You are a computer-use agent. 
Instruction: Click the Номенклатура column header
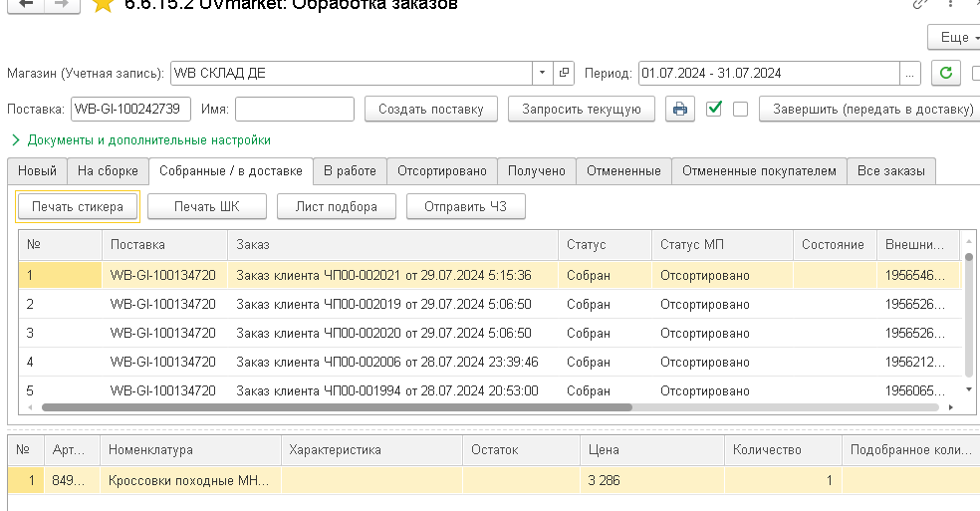pos(190,449)
